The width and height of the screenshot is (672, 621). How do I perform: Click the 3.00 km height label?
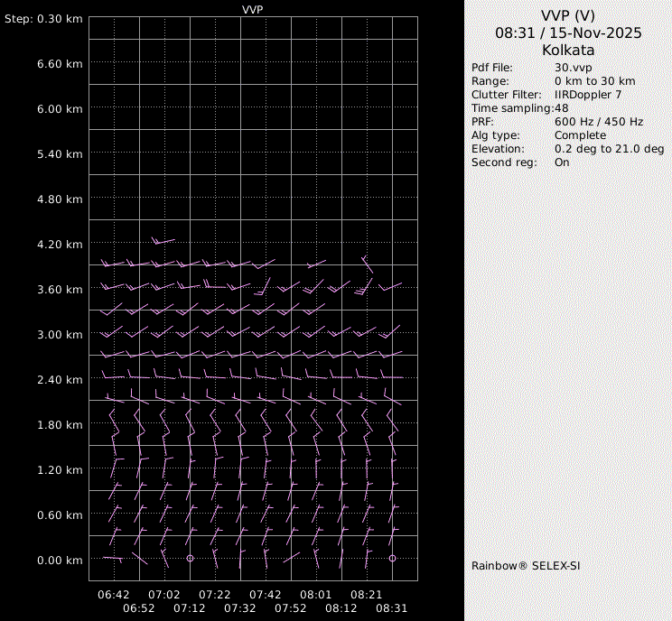(x=61, y=334)
